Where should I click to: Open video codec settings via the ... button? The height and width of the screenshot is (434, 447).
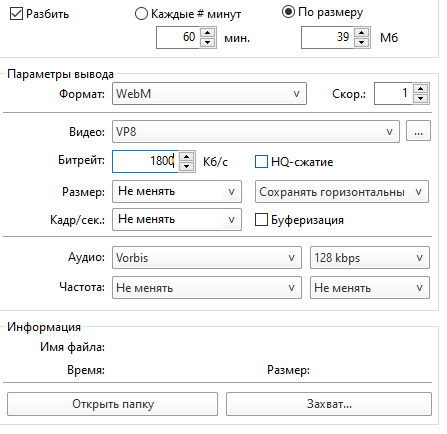418,131
